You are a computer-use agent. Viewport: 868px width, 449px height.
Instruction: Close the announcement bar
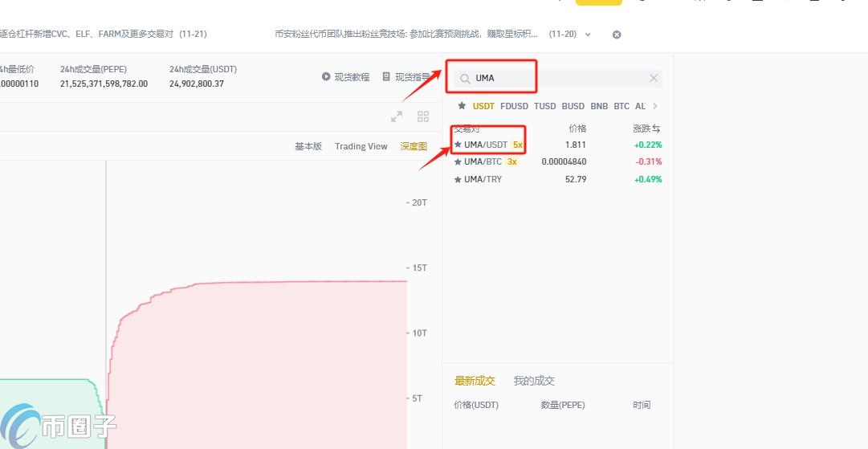point(617,35)
